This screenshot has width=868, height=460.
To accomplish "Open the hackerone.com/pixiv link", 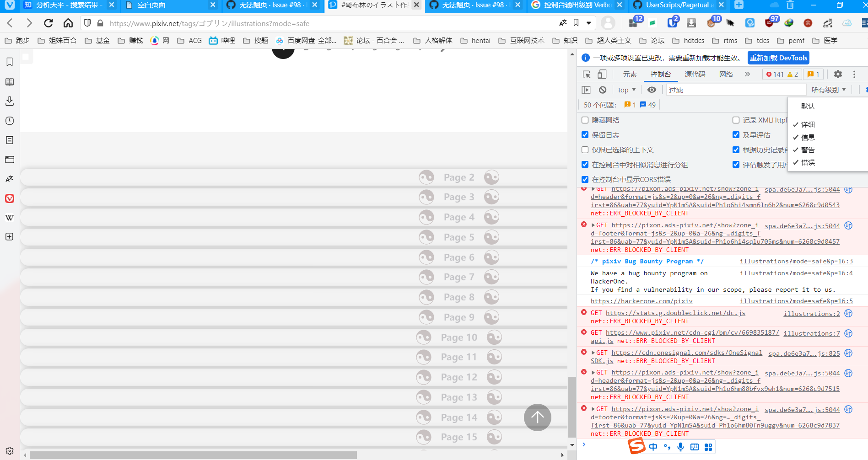I will (x=641, y=301).
